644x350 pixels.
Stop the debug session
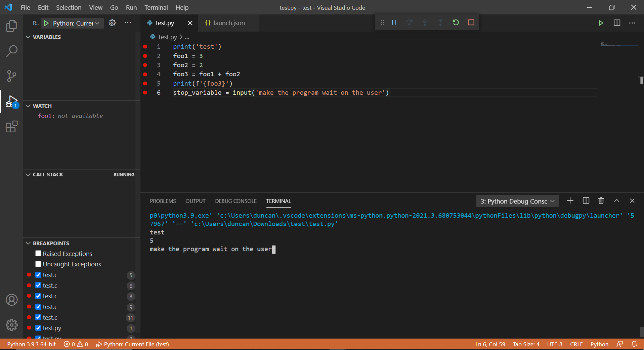click(x=471, y=22)
